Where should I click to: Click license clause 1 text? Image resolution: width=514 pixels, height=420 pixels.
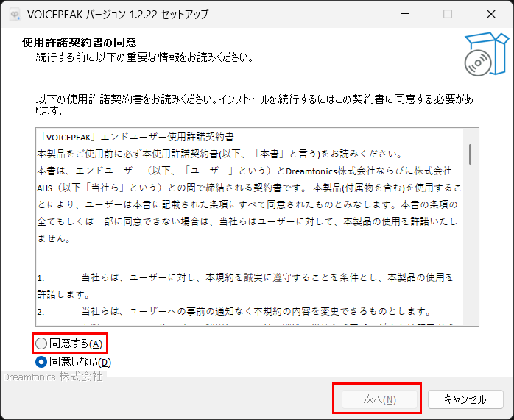[x=245, y=286]
